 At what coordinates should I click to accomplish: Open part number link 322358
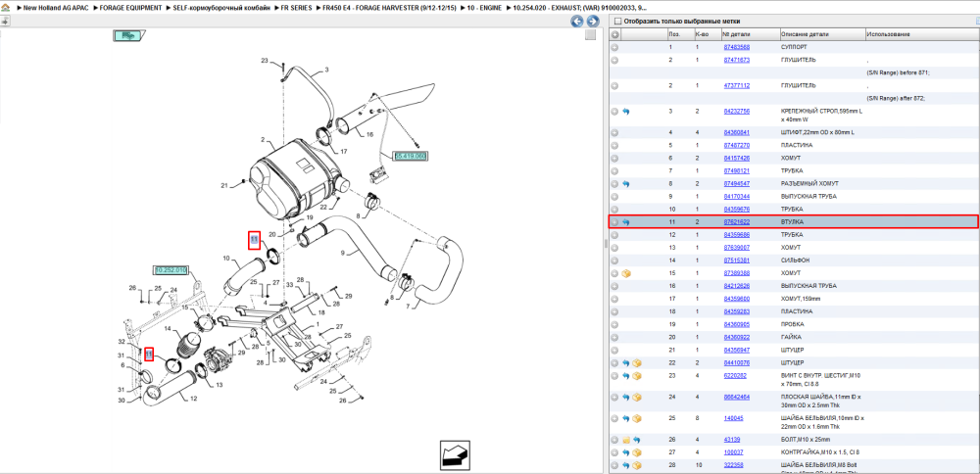[734, 465]
